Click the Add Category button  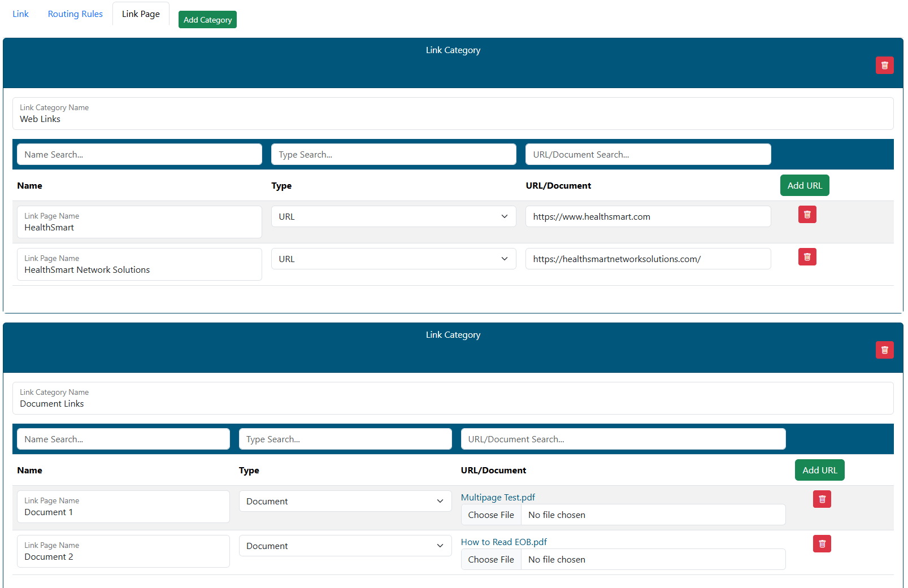point(207,20)
